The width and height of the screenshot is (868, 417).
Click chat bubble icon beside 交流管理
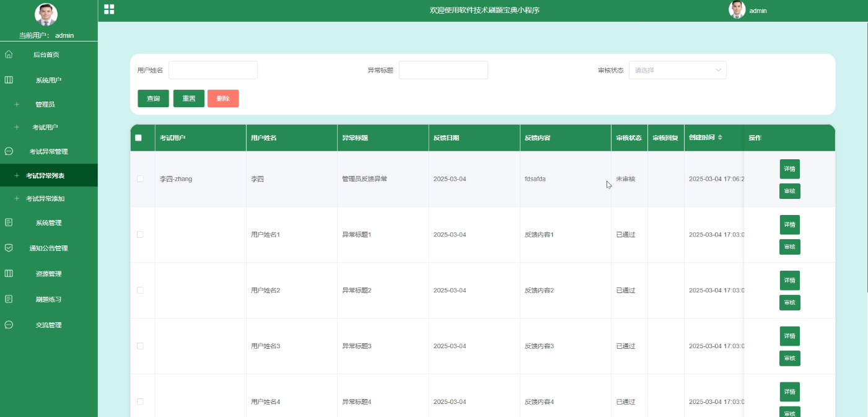click(9, 325)
